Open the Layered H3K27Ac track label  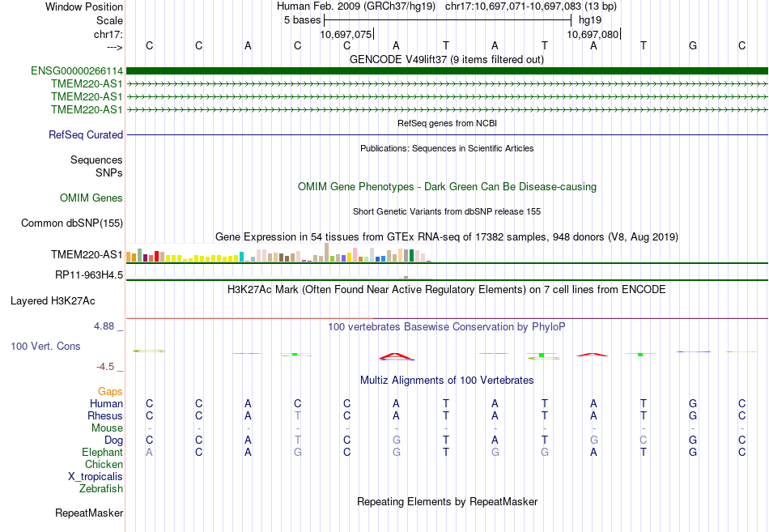coord(53,301)
